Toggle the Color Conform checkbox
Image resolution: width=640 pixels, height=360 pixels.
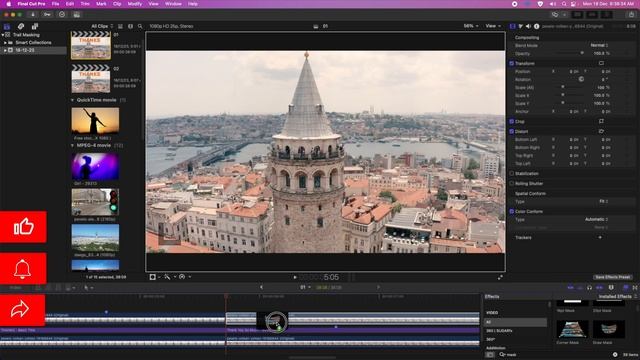pos(512,211)
